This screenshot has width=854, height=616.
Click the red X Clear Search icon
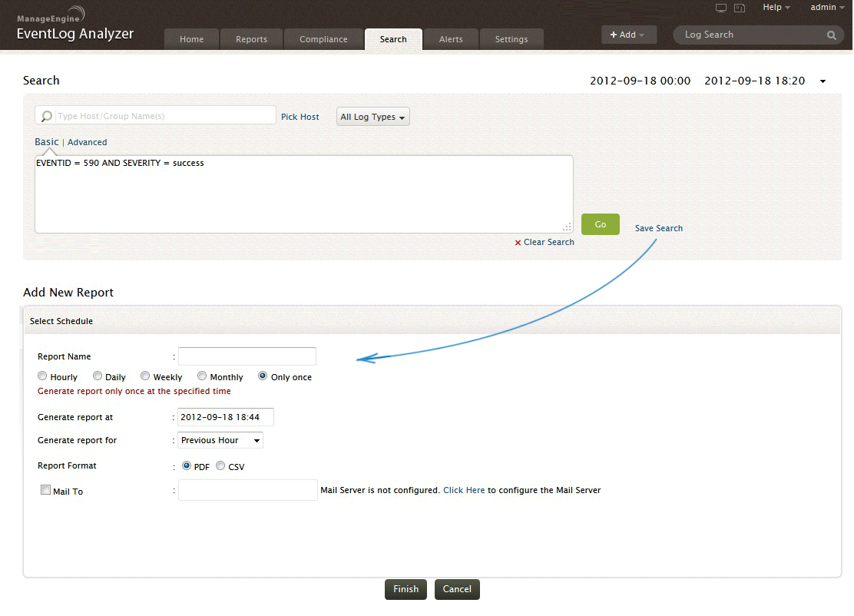tap(518, 243)
